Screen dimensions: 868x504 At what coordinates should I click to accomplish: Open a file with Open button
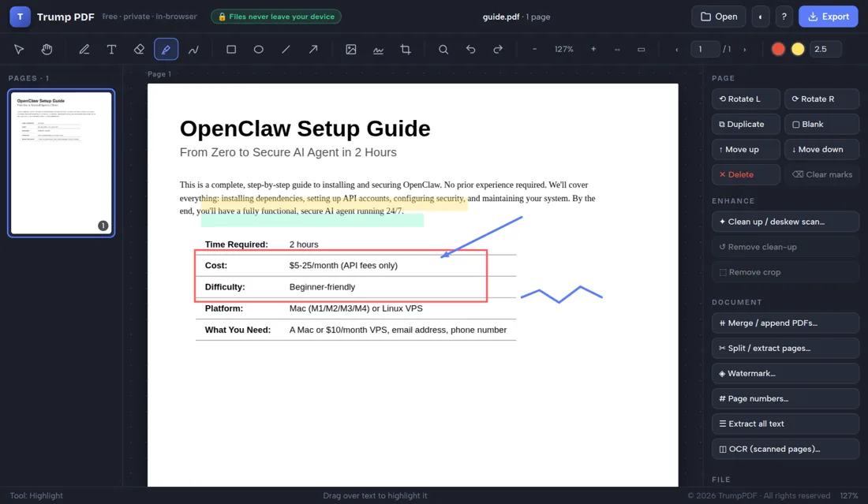click(x=719, y=17)
